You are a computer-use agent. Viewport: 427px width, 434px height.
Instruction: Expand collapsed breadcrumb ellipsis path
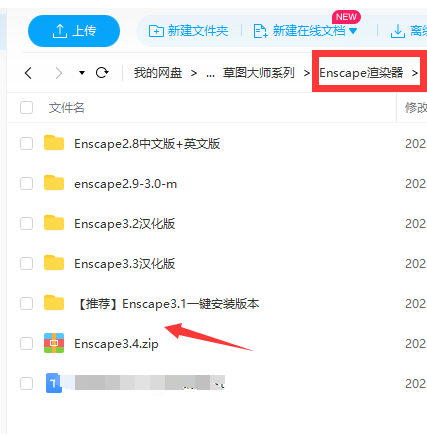210,73
